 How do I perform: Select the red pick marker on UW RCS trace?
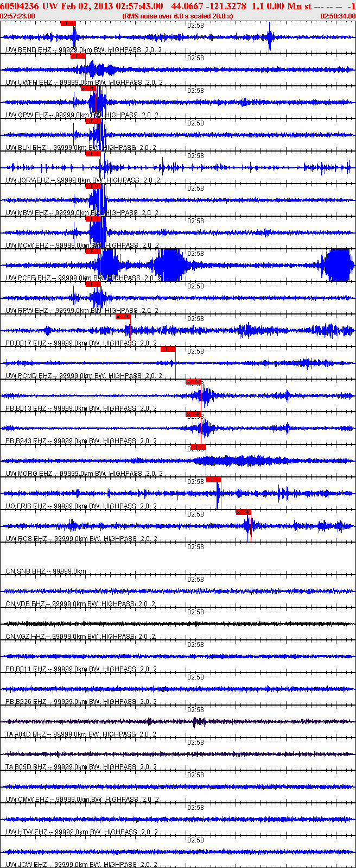[244, 512]
